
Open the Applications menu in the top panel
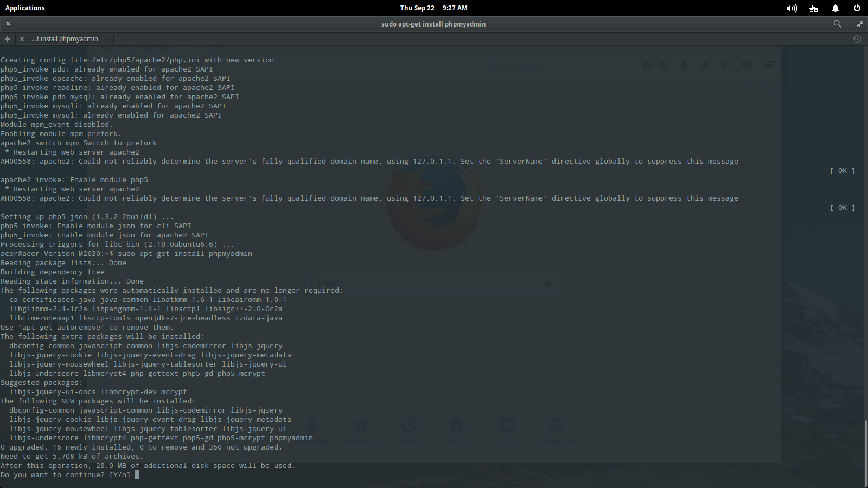[25, 8]
